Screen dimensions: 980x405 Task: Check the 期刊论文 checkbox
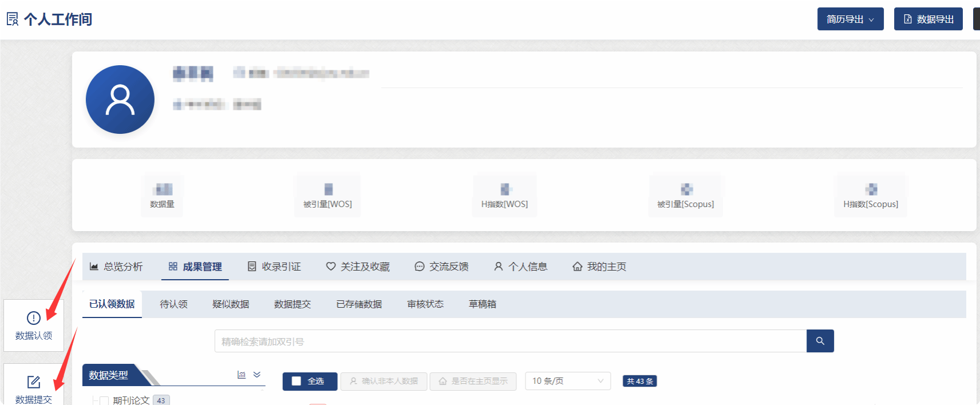point(104,400)
